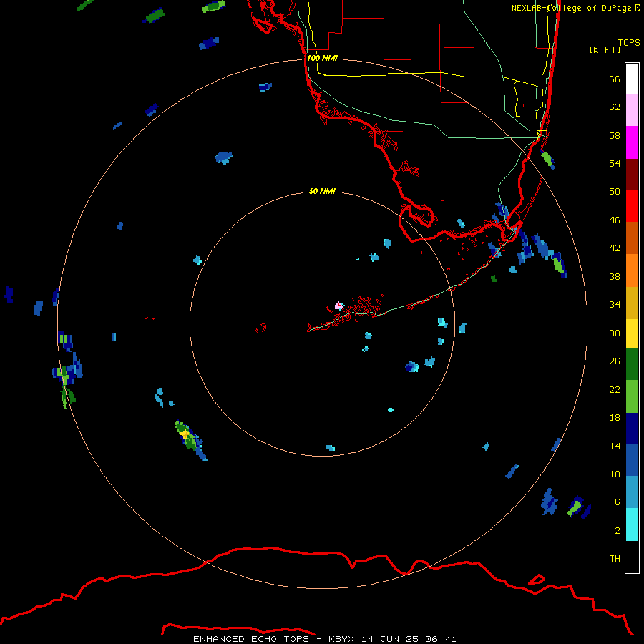
Task: Click the KBYX station identifier
Action: point(341,639)
